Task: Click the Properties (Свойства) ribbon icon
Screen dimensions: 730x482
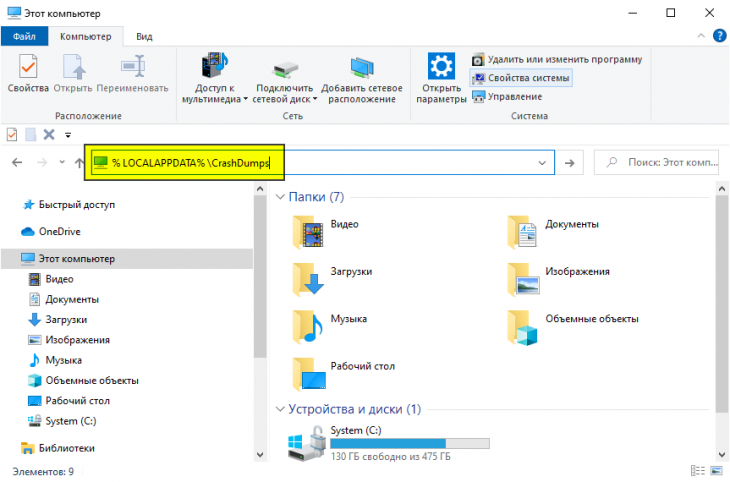Action: click(27, 75)
